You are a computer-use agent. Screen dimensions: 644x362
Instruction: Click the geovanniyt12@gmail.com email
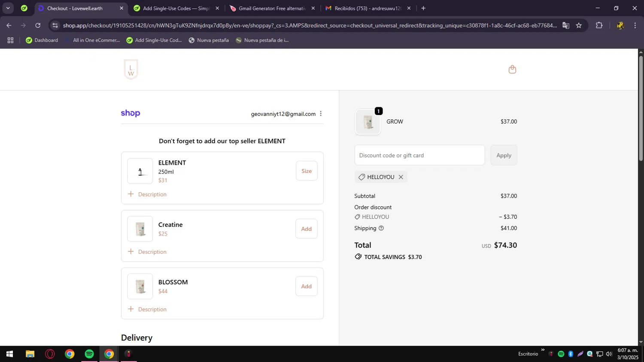[x=283, y=114]
